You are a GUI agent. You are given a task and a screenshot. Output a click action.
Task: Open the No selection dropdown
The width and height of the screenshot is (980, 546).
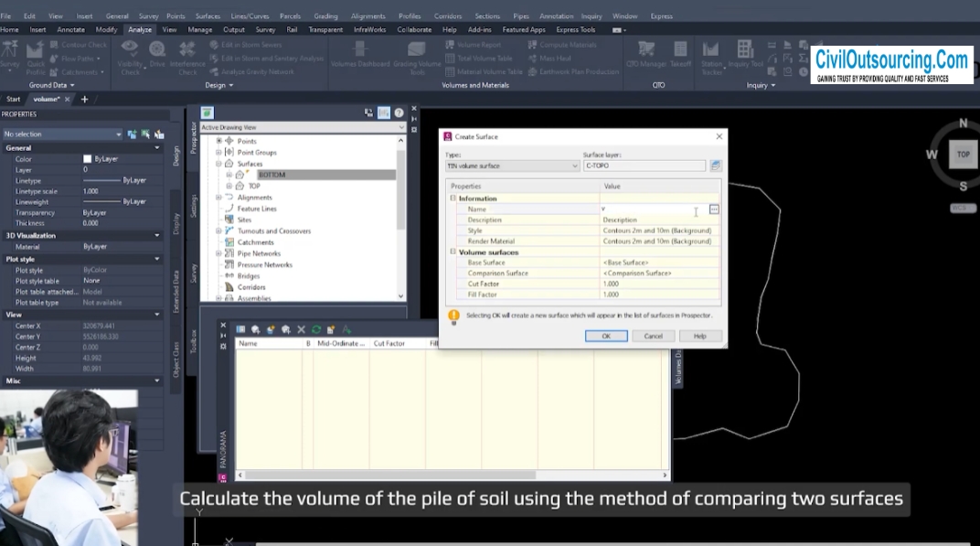62,134
